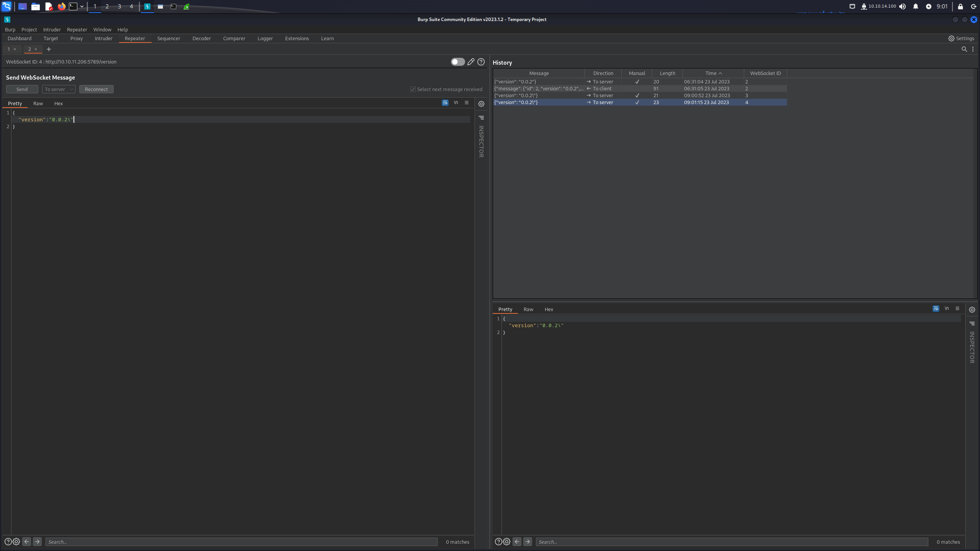This screenshot has height=551, width=980.
Task: Toggle word wrap in the request editor
Action: (445, 103)
